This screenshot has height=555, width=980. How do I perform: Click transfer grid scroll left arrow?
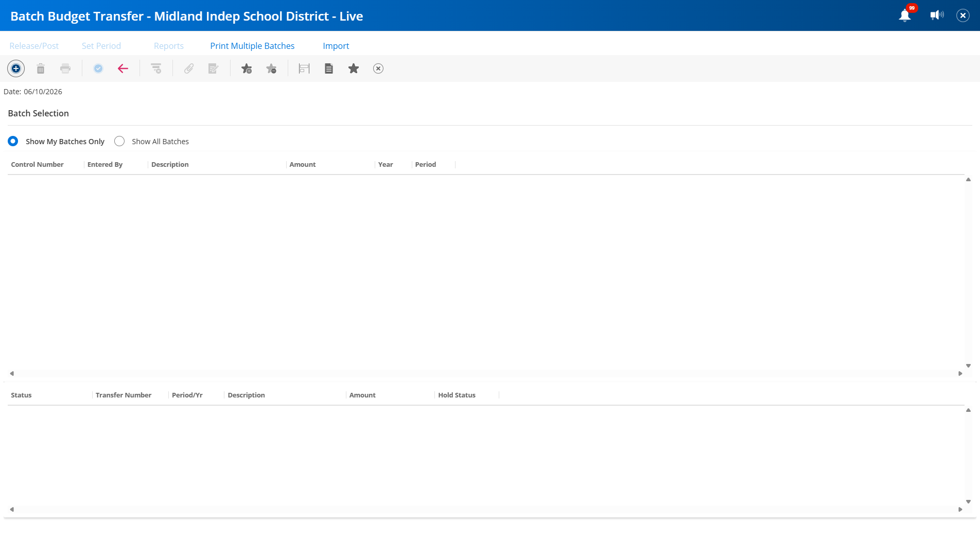pos(12,509)
